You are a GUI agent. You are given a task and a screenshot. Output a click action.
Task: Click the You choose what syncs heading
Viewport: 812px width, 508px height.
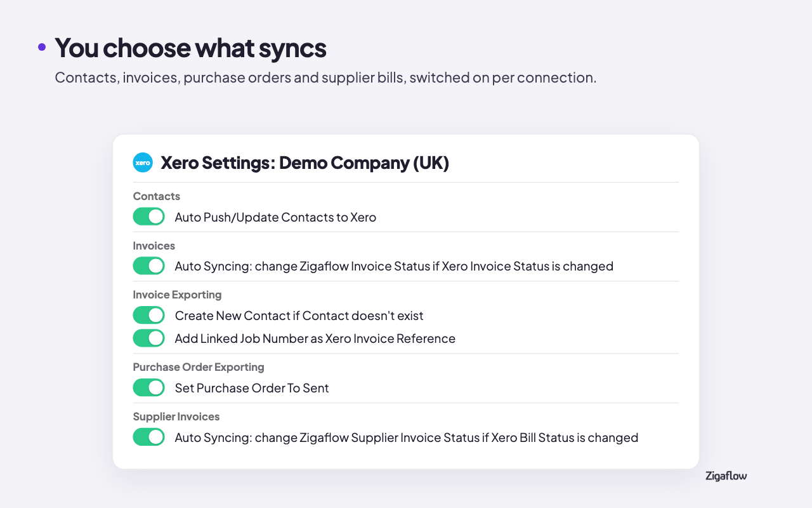190,48
